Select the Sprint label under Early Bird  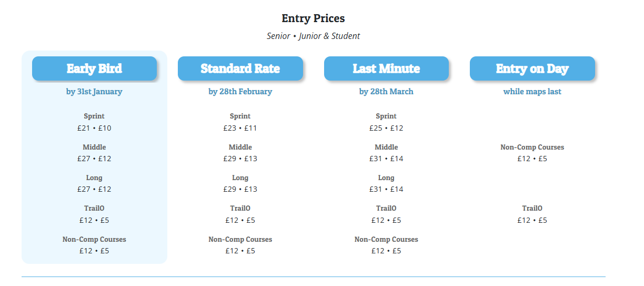94,116
